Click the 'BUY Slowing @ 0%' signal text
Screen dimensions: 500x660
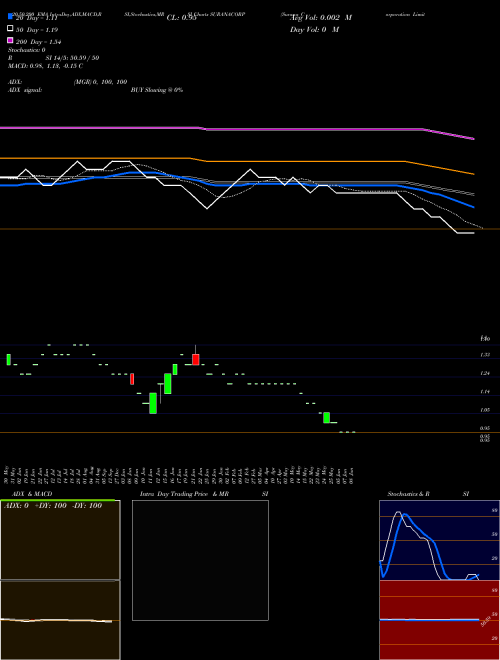coord(157,90)
